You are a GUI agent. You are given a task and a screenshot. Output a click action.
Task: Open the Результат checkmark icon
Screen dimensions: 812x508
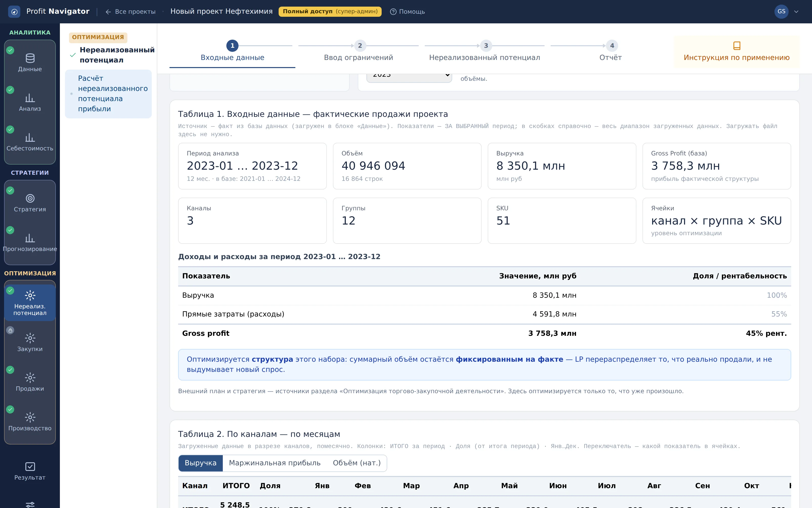[x=30, y=467]
